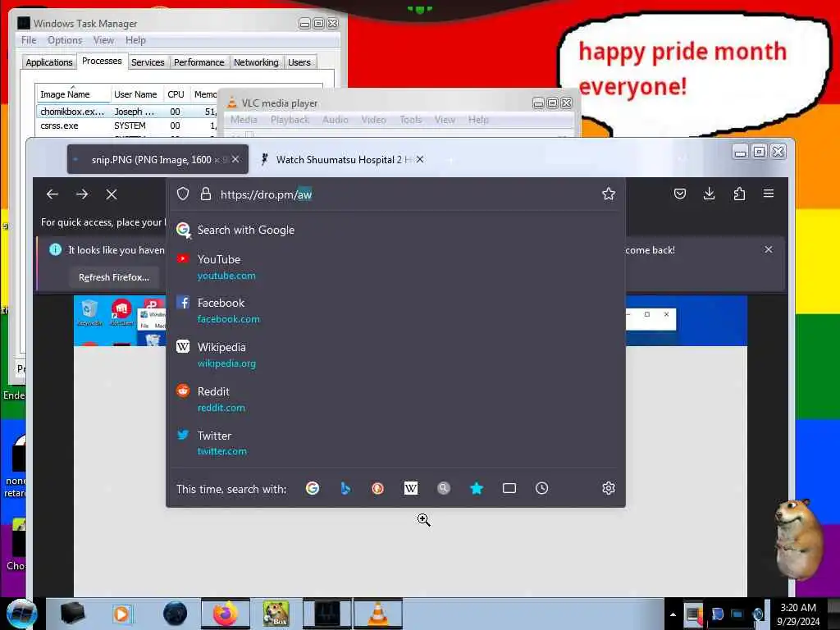Select csrss.exe process row
840x630 pixels.
(127, 126)
